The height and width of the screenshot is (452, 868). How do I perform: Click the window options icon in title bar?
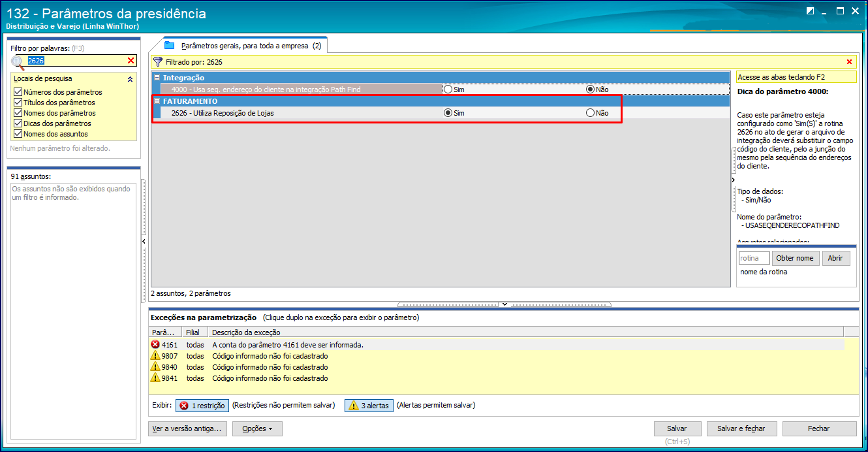810,10
